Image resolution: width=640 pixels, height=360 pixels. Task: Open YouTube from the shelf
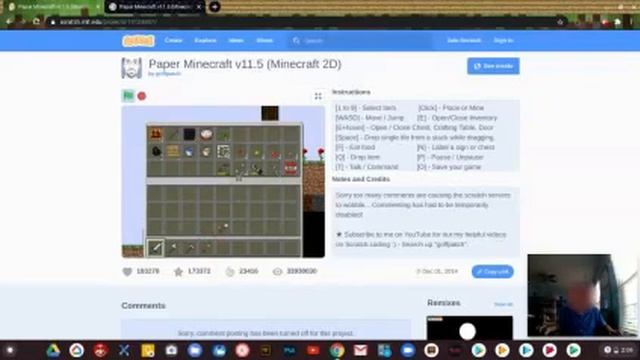click(x=313, y=350)
